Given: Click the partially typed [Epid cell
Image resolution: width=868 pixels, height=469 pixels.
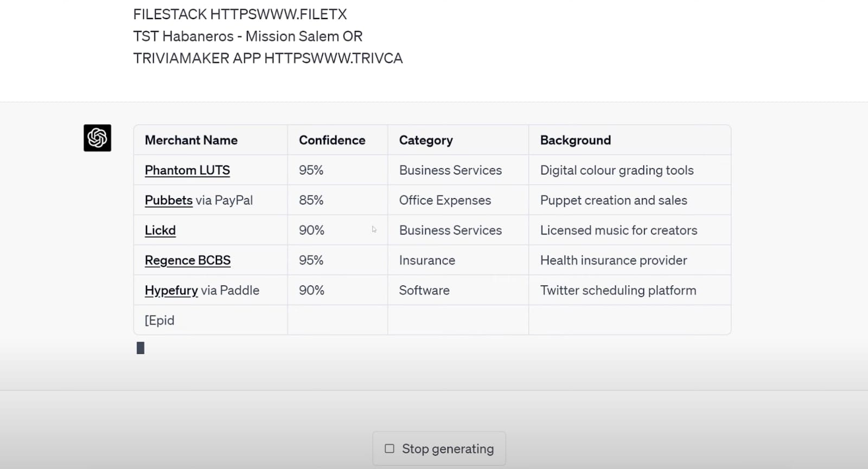Looking at the screenshot, I should point(159,321).
